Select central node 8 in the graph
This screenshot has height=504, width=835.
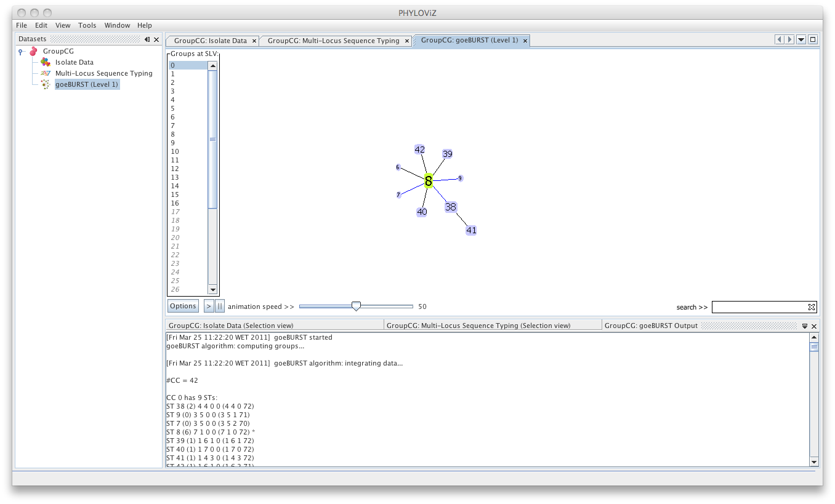pyautogui.click(x=429, y=180)
